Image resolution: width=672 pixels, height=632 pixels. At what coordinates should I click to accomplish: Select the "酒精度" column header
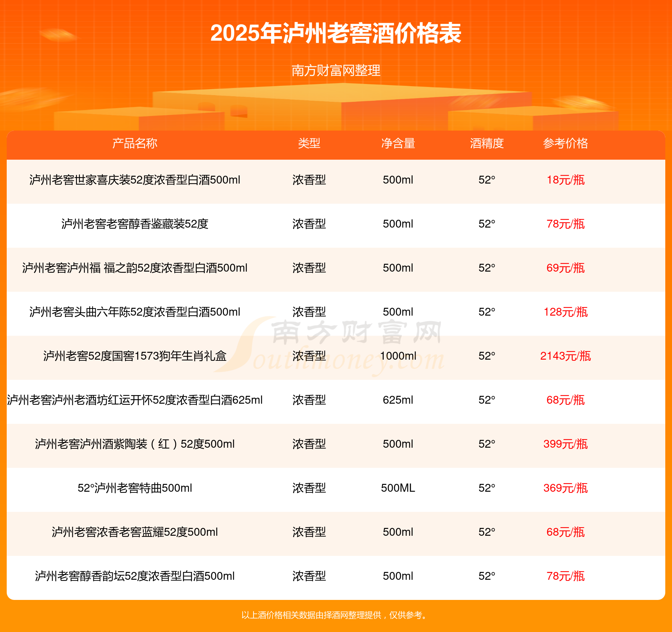pyautogui.click(x=487, y=143)
